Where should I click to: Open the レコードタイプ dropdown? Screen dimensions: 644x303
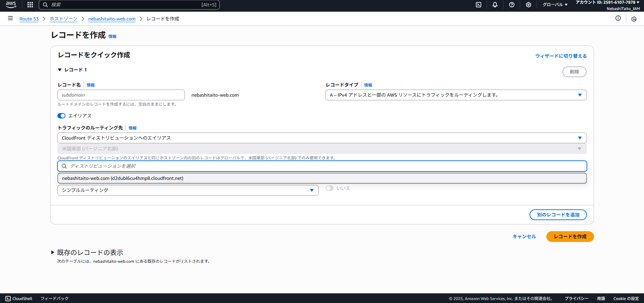(456, 95)
